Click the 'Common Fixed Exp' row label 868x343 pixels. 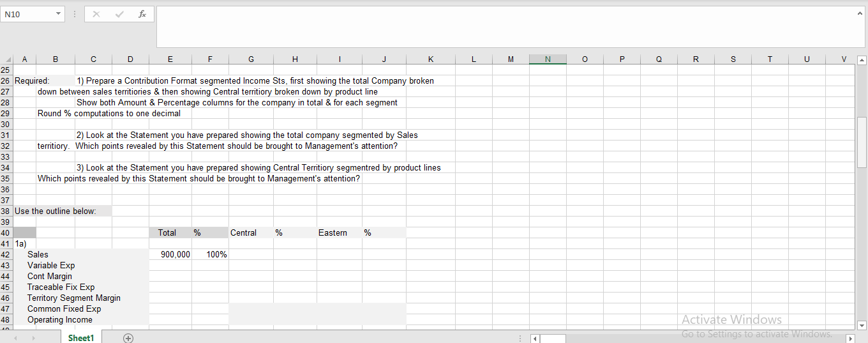(64, 309)
